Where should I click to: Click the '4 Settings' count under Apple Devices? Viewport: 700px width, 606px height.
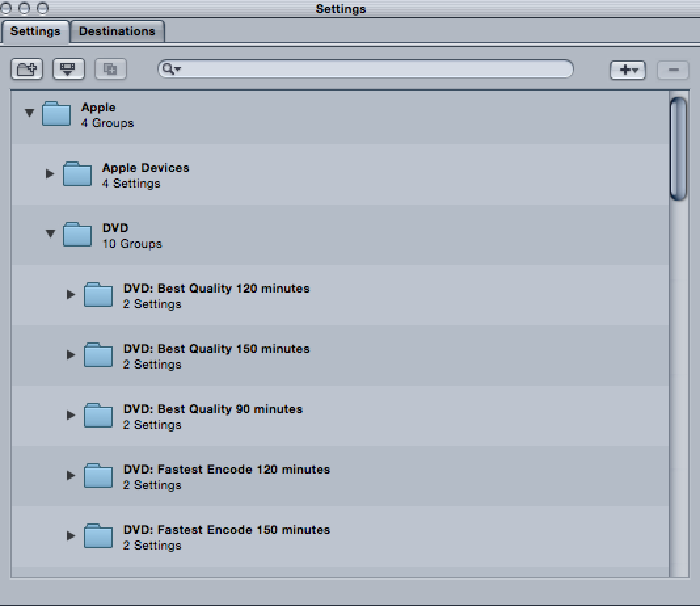131,184
